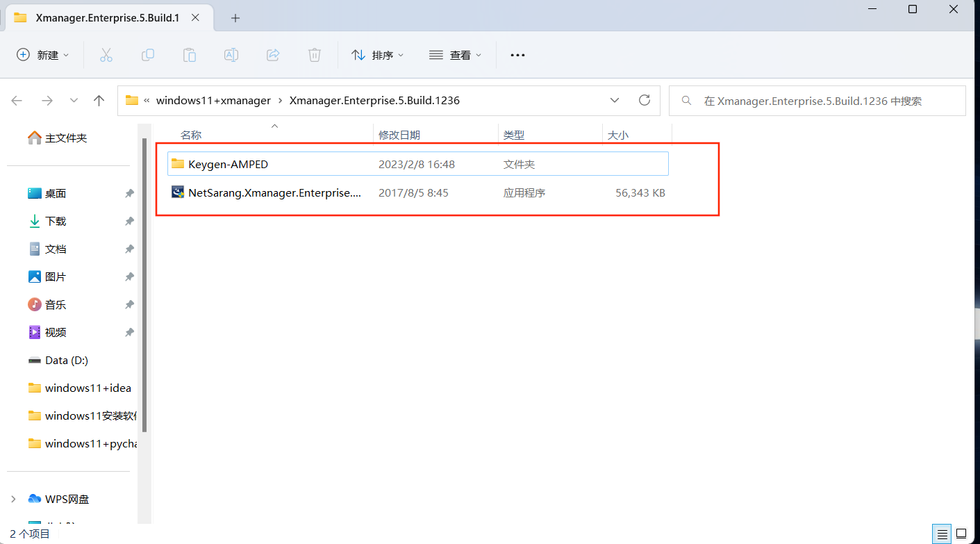Image resolution: width=980 pixels, height=544 pixels.
Task: Open the See more ellipsis menu
Action: click(517, 55)
